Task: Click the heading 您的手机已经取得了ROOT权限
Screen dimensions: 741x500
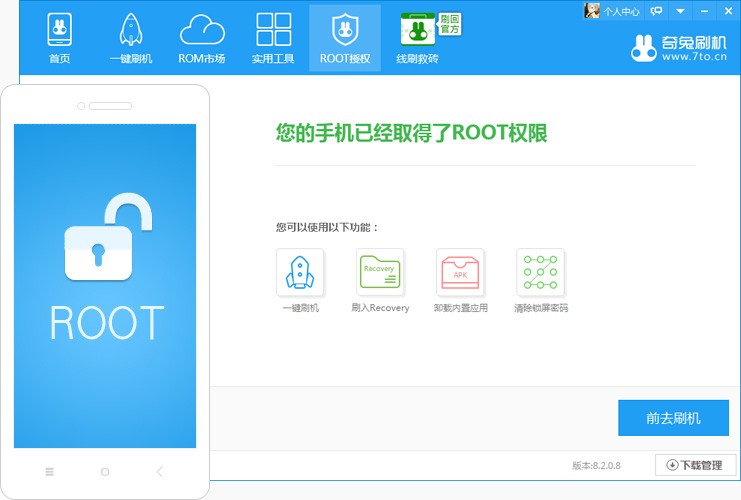Action: pyautogui.click(x=412, y=133)
